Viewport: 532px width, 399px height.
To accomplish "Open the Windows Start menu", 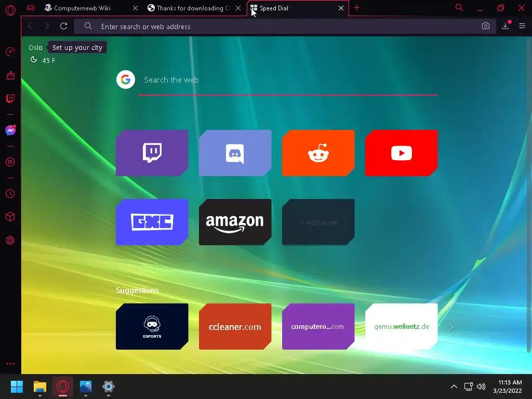I will point(17,387).
